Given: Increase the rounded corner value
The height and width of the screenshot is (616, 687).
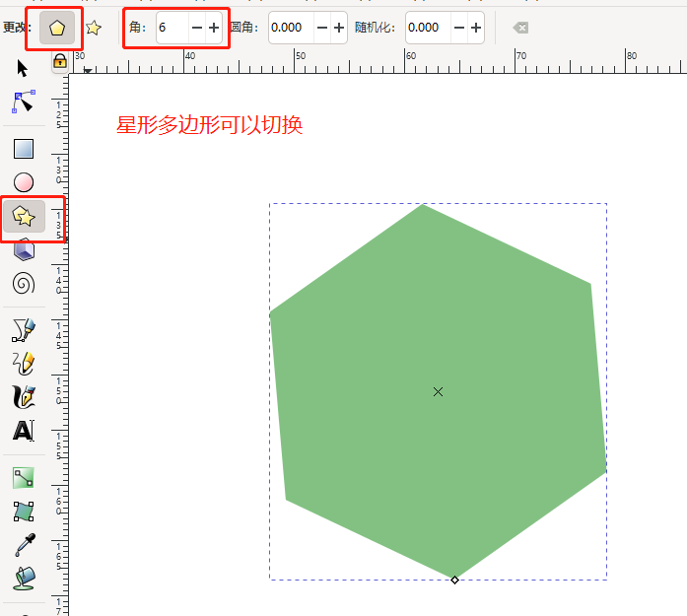Looking at the screenshot, I should (339, 28).
